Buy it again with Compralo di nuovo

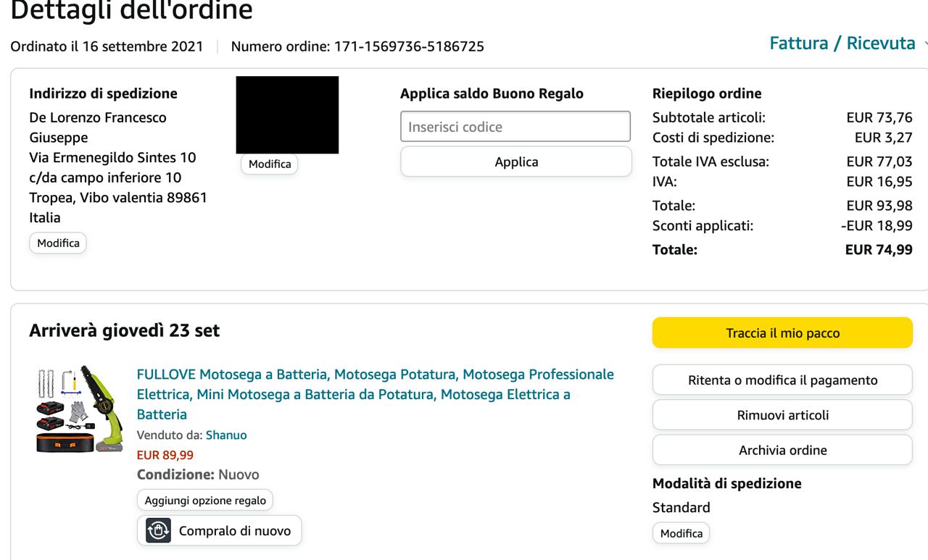tap(219, 530)
